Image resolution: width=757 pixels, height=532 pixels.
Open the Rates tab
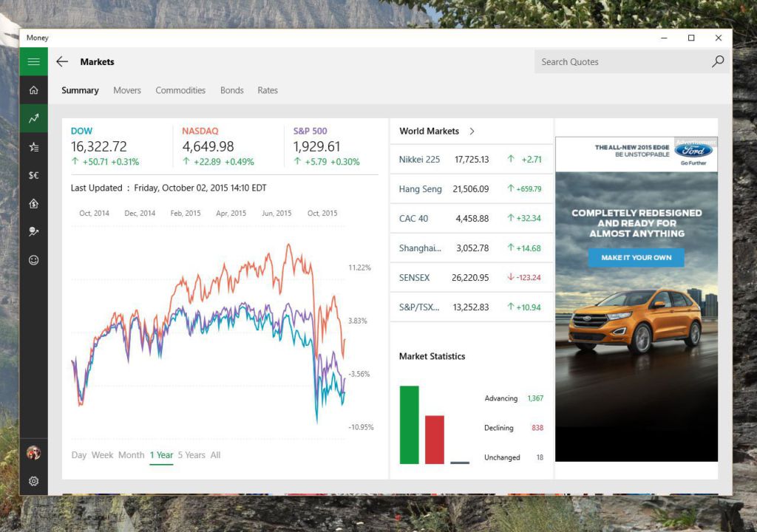coord(268,90)
